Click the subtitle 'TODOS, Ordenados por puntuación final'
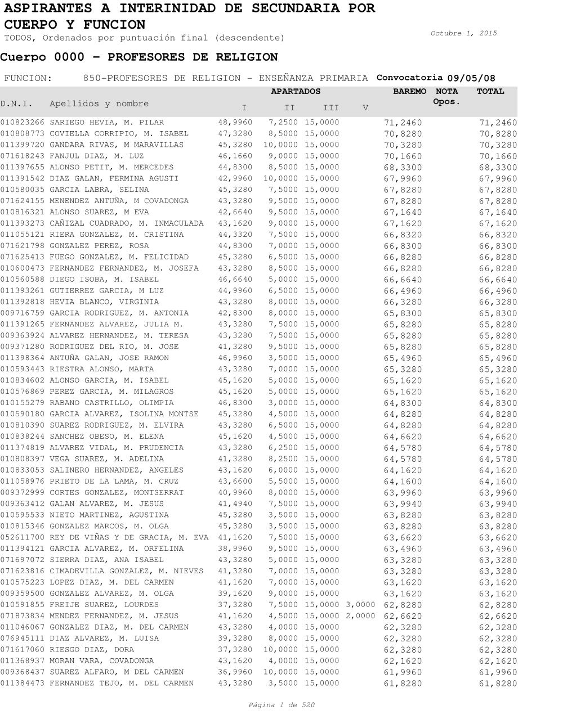 pos(144,38)
